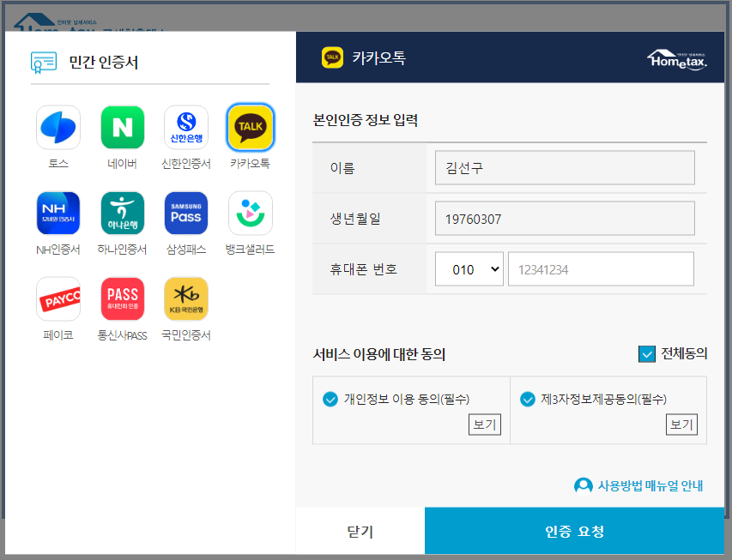The image size is (732, 560).
Task: Click the 인증 요청 request button
Action: click(x=575, y=531)
